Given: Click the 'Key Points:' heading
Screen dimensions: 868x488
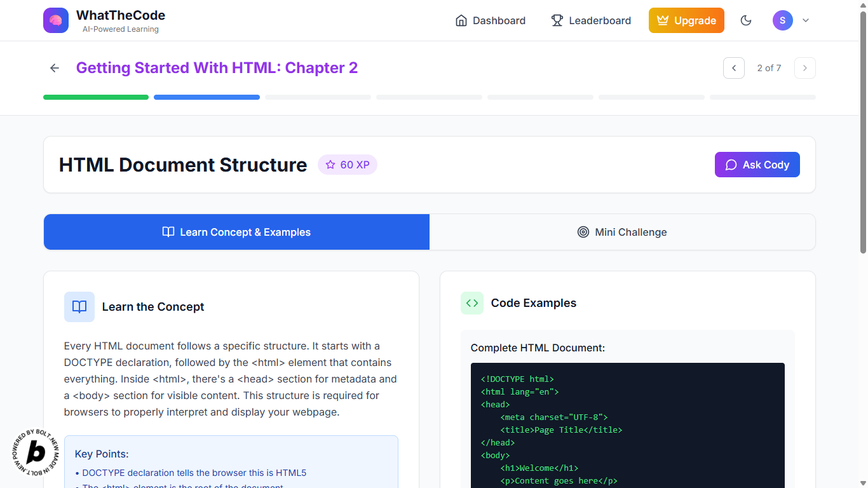Looking at the screenshot, I should click(102, 454).
